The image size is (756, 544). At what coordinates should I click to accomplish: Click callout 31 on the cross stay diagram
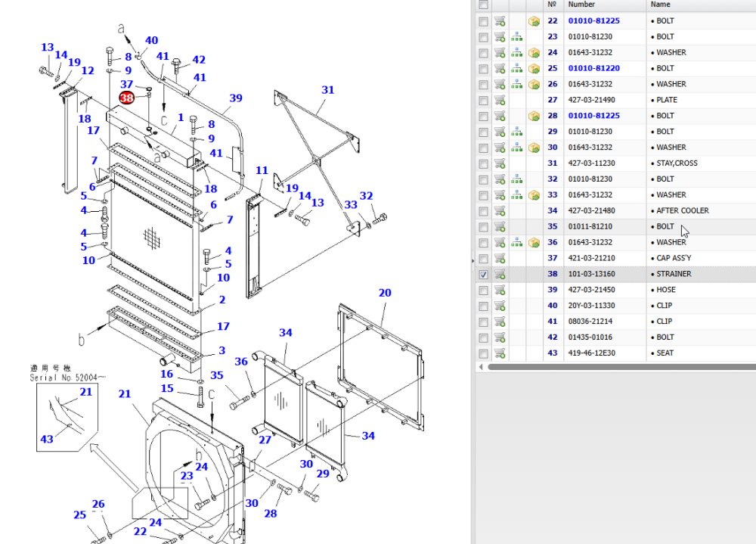pos(328,90)
